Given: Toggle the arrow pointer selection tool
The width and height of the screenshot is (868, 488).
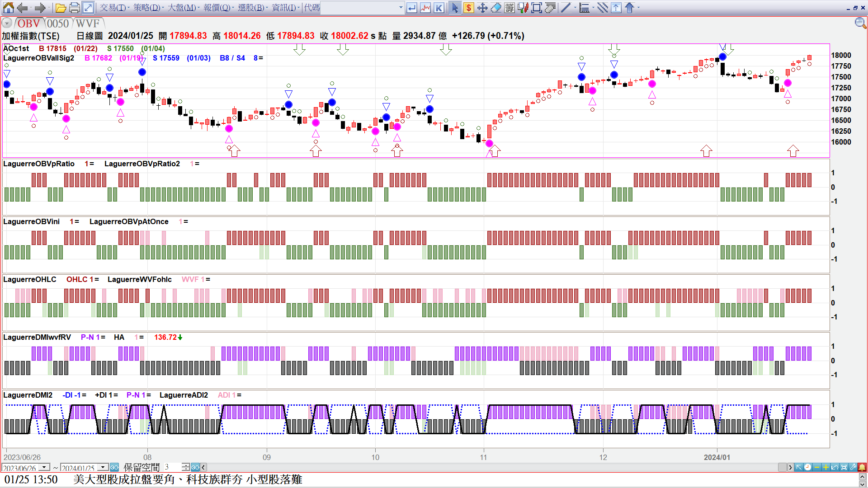Looking at the screenshot, I should tap(455, 8).
